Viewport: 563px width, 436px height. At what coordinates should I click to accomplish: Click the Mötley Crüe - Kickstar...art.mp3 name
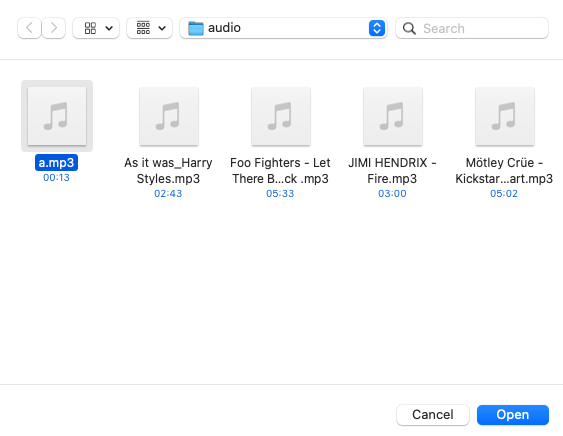tap(504, 171)
